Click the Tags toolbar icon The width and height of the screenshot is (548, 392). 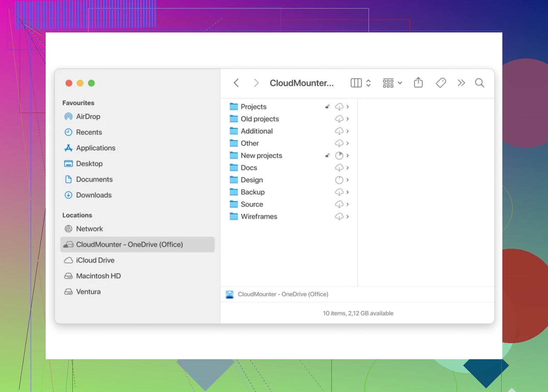click(x=441, y=83)
